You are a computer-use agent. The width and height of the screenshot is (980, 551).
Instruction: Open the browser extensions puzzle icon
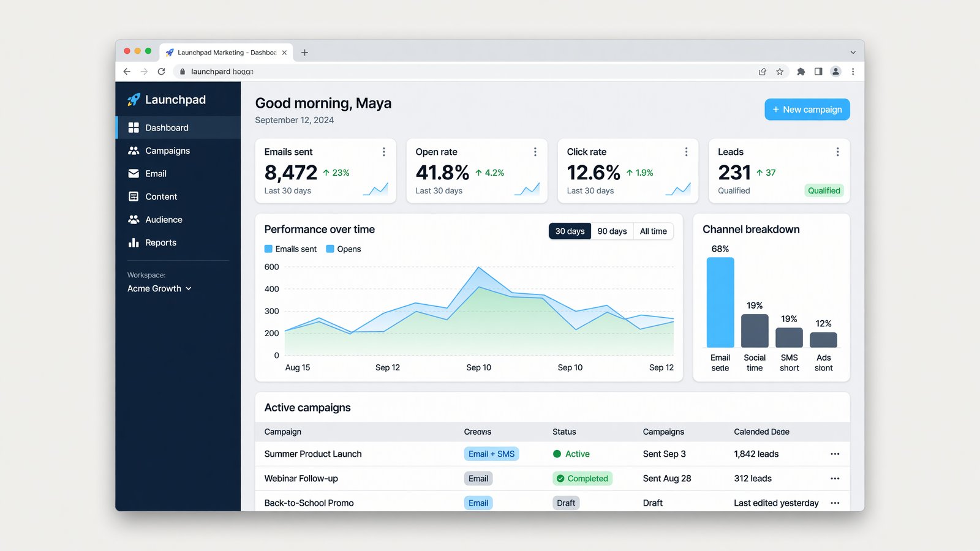pos(801,72)
